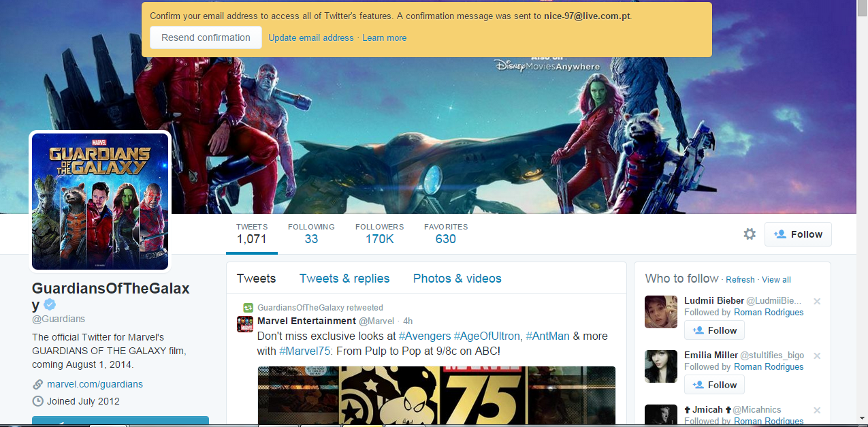Image resolution: width=868 pixels, height=427 pixels.
Task: Follow the GuardiansOfTheGalaxy profile
Action: coord(798,234)
